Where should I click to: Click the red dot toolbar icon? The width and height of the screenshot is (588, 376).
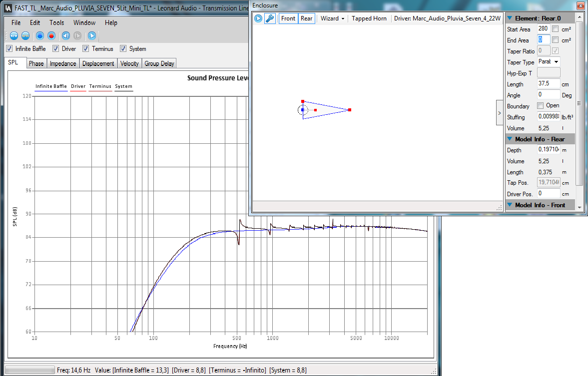pyautogui.click(x=51, y=35)
